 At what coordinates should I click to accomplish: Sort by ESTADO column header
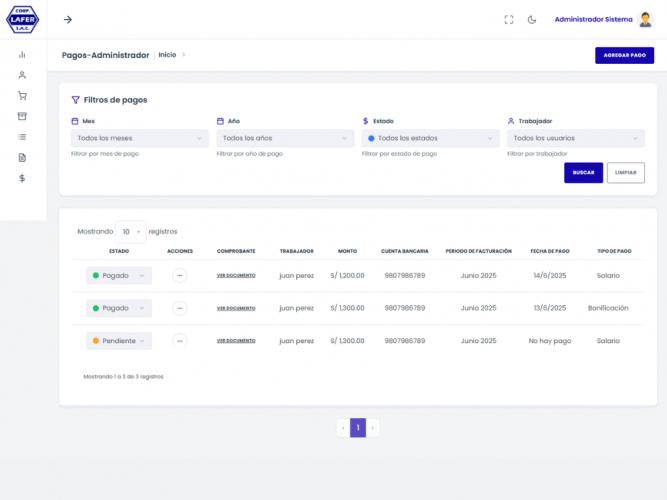coord(119,251)
